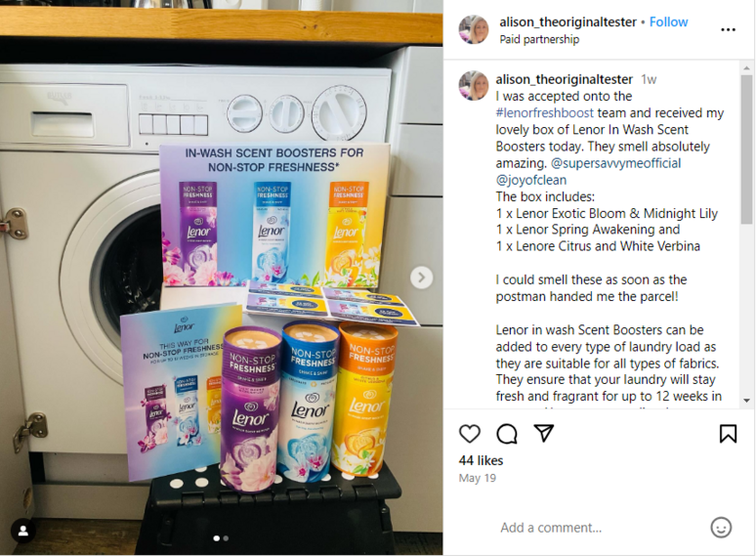Screen dimensions: 756x556
Task: Open profile picture in post header
Action: point(474,29)
